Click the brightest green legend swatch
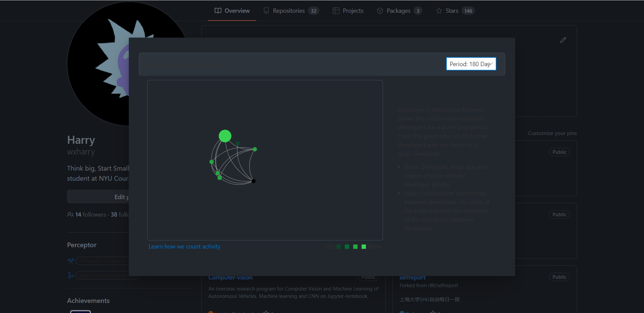644x313 pixels. (364, 247)
